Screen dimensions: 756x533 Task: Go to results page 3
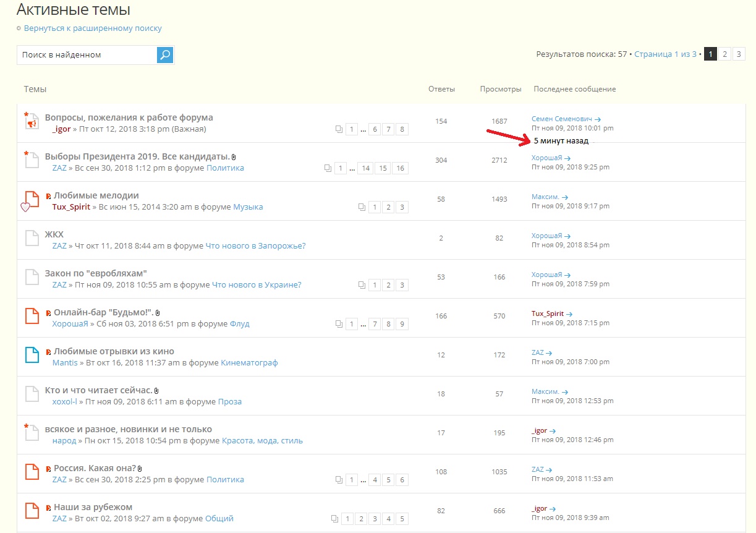(739, 54)
